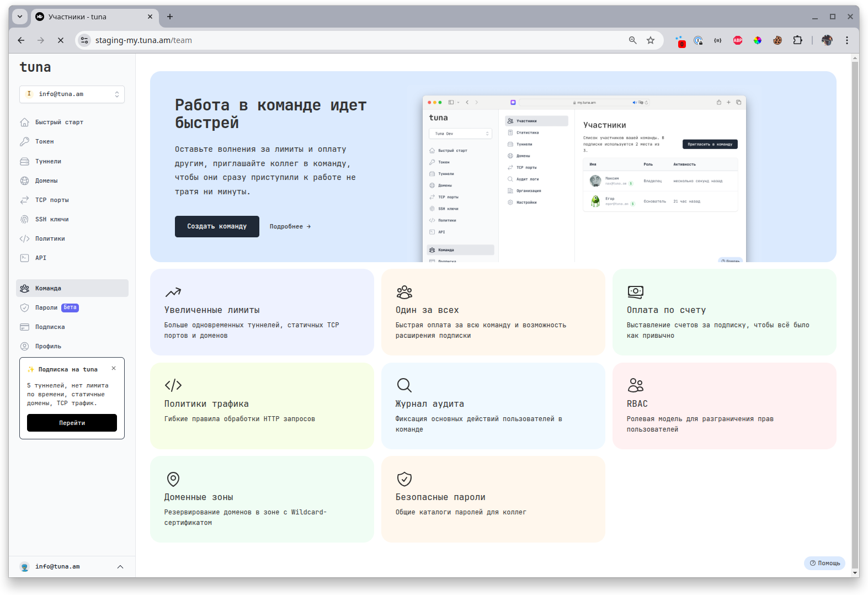This screenshot has height=595, width=868.
Task: Expand user menu chevron at sidebar bottom
Action: point(120,567)
